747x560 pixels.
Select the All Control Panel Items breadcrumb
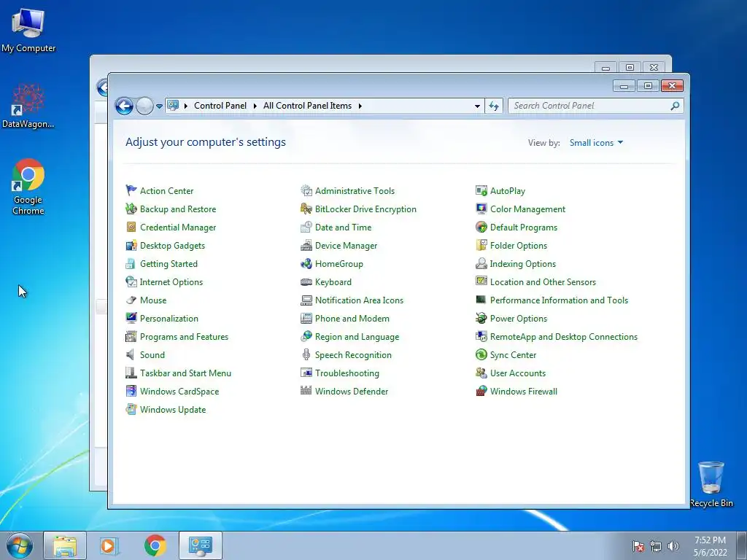coord(307,106)
